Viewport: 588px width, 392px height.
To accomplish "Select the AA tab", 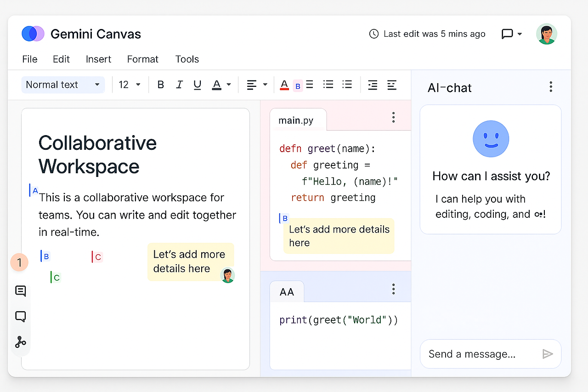I will [x=287, y=291].
